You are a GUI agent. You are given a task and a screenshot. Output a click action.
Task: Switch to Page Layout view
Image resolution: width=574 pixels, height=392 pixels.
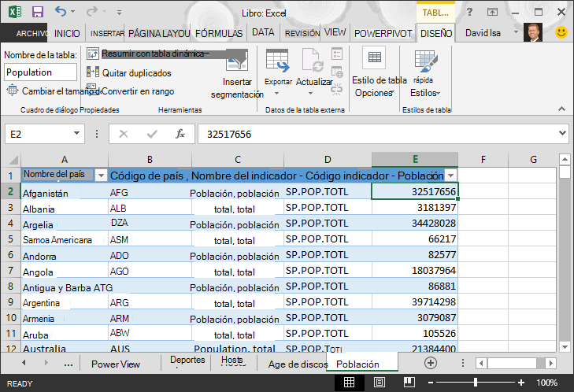point(380,383)
